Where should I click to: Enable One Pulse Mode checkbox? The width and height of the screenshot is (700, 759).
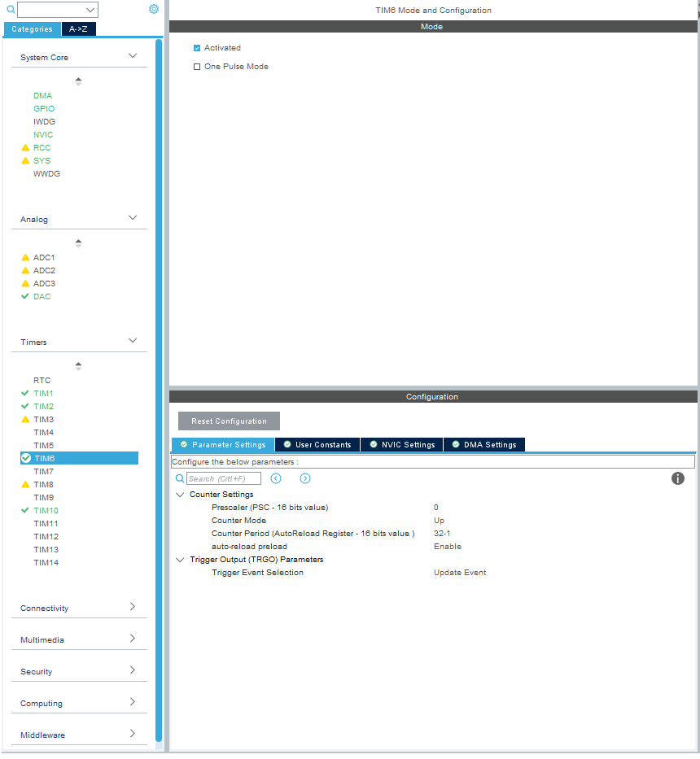coord(197,67)
